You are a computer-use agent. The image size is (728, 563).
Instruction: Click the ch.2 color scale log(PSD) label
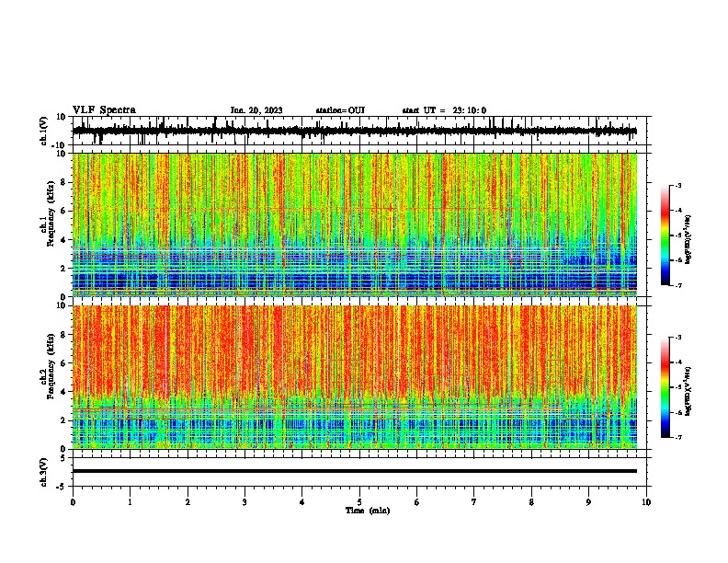click(x=688, y=392)
